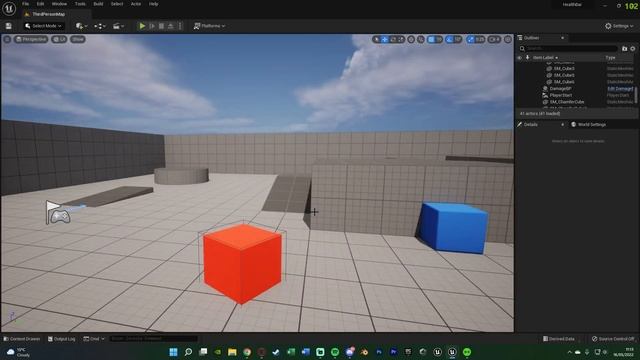The image size is (640, 360).
Task: Click the Unreal Engine logo icon
Action: (9, 8)
